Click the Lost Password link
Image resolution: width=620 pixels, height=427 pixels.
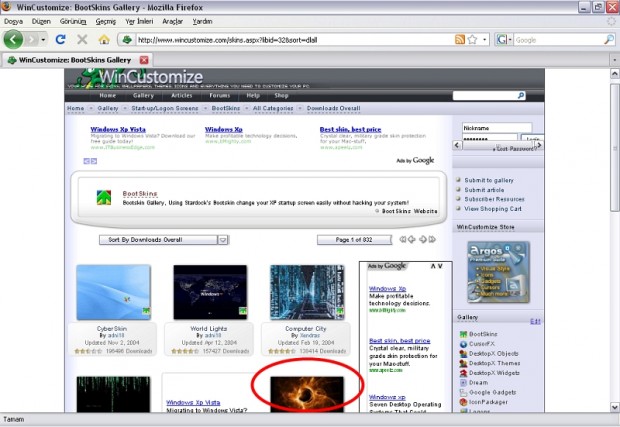(516, 149)
